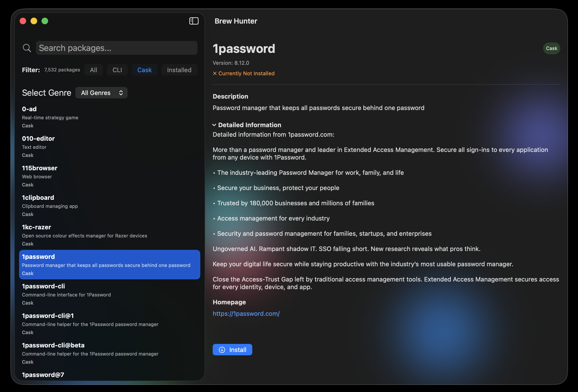The height and width of the screenshot is (392, 578).
Task: Select the highlighted 1password list row
Action: pos(109,265)
